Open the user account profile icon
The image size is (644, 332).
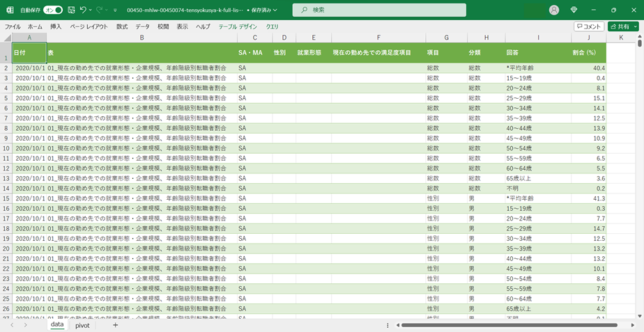coord(554,10)
